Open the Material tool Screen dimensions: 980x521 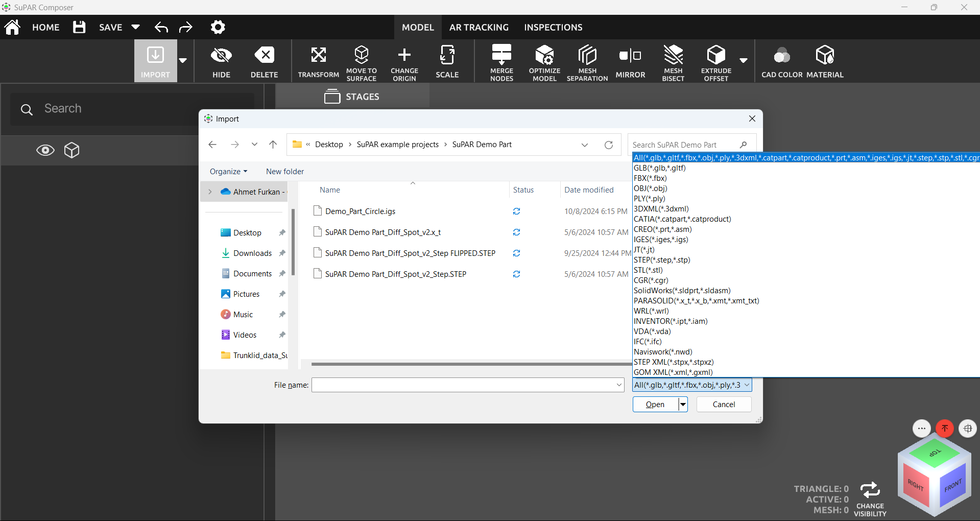click(x=825, y=61)
